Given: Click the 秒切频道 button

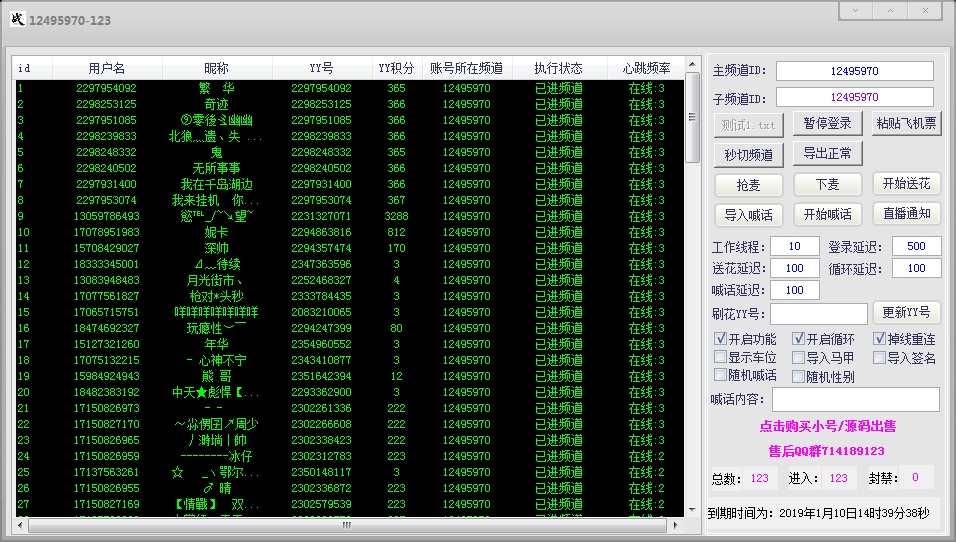Looking at the screenshot, I should pos(748,155).
